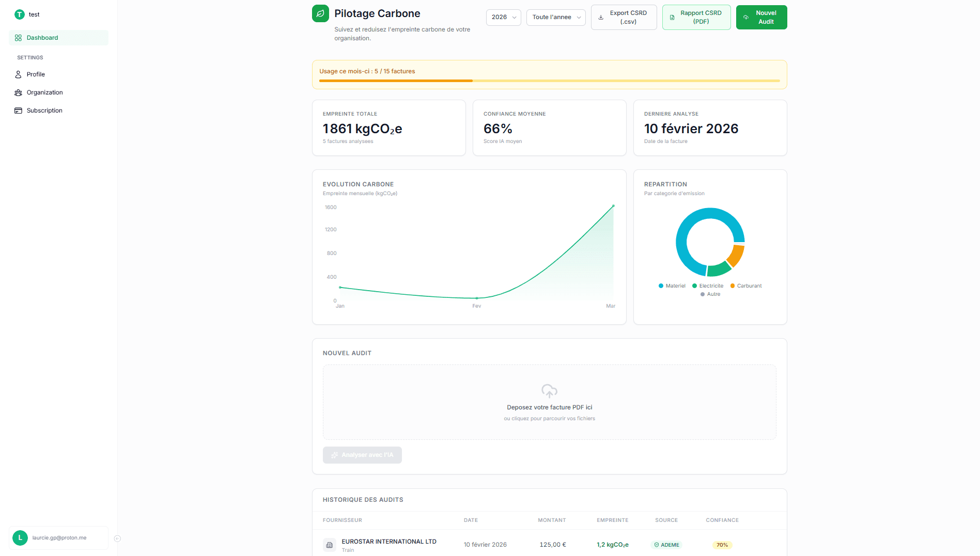
Task: Click the monthly invoice usage progress bar
Action: coord(549,81)
